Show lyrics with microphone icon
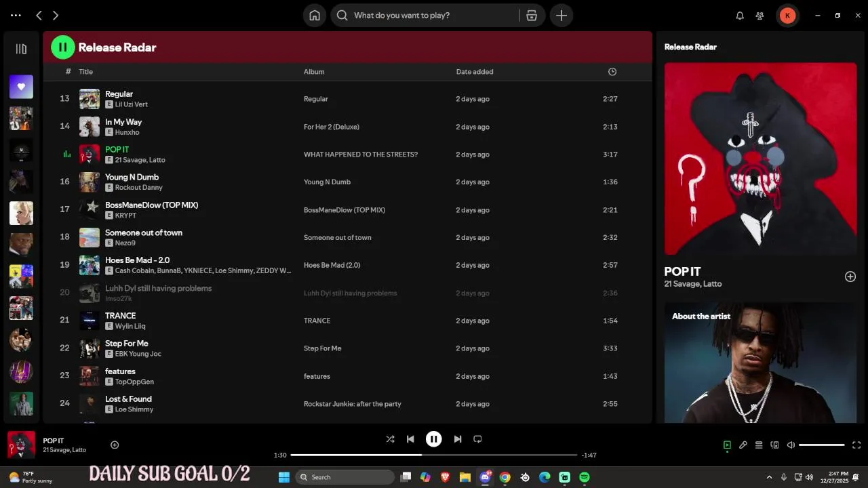The width and height of the screenshot is (868, 488). click(x=743, y=445)
